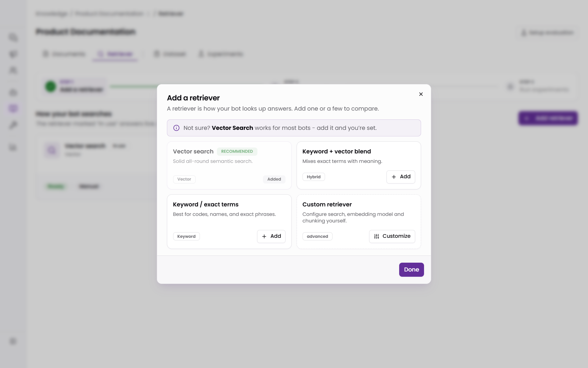The height and width of the screenshot is (368, 588).
Task: Click the Keyword tag chip
Action: 186,237
